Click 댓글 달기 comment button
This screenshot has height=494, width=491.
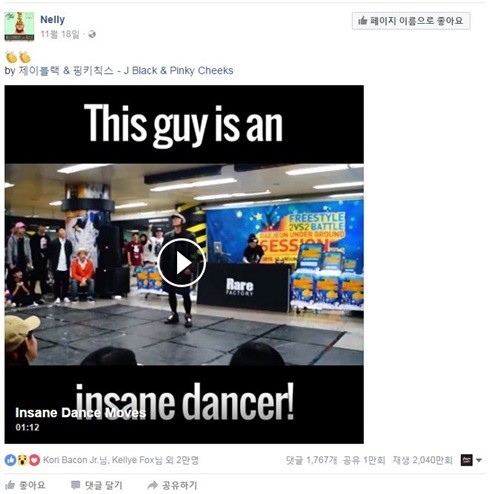click(96, 485)
